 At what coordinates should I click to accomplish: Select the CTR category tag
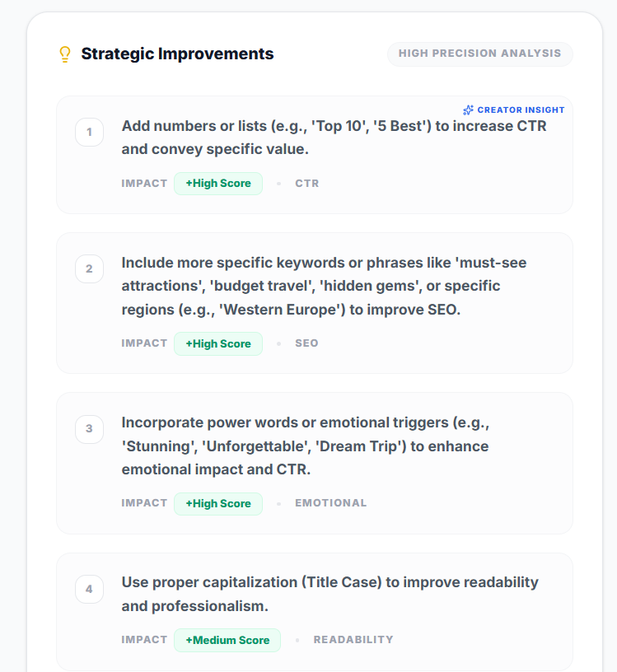pos(307,184)
